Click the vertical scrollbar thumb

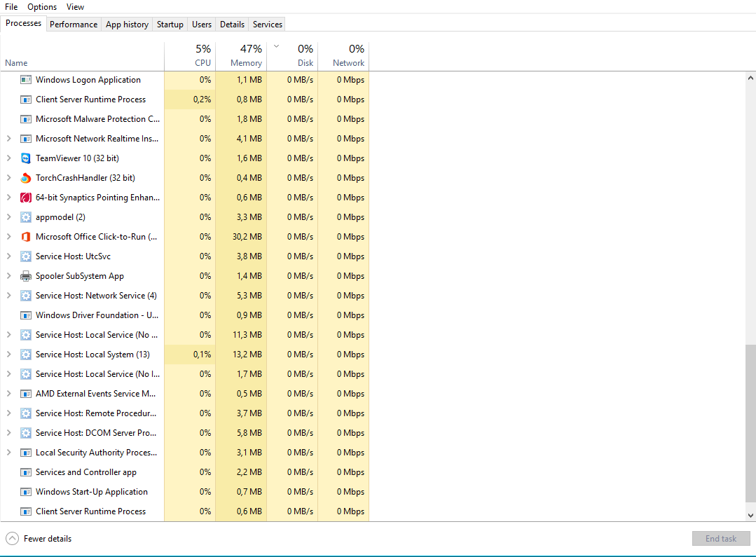coord(750,423)
